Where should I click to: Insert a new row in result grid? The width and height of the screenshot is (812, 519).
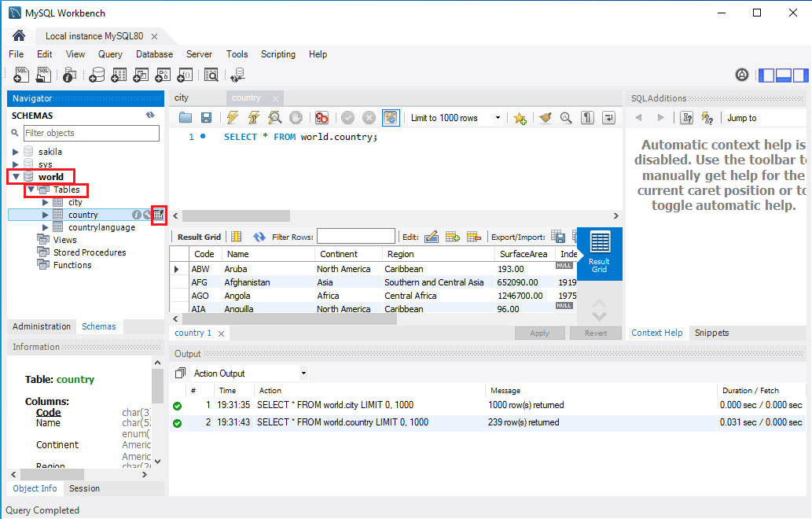coord(453,237)
